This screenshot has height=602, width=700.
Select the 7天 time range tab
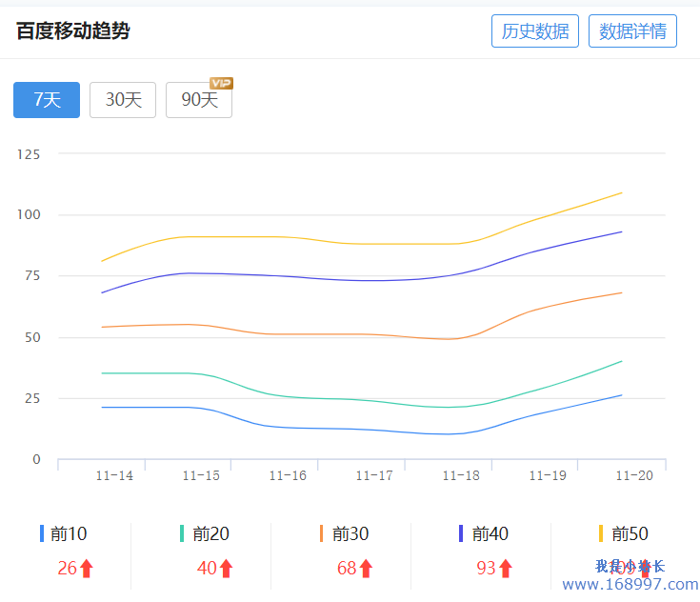(47, 100)
